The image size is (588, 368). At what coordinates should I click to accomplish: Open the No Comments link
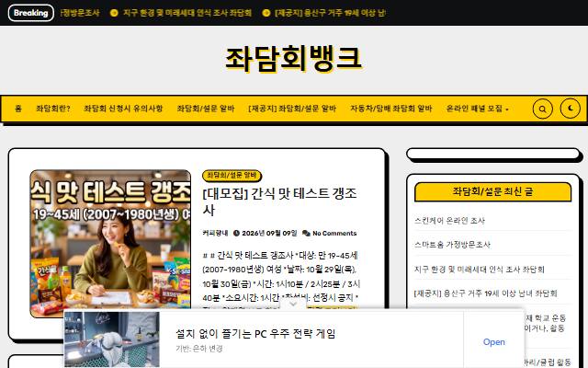334,233
